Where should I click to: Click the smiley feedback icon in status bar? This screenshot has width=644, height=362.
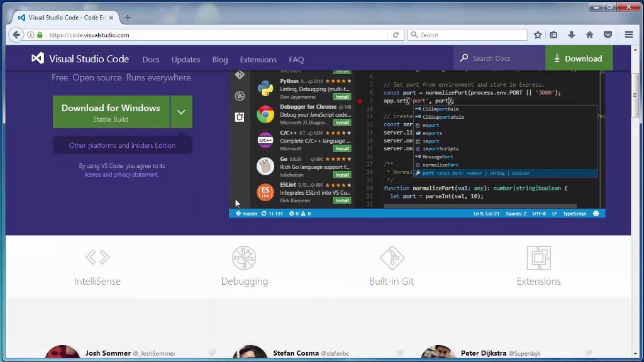click(596, 214)
